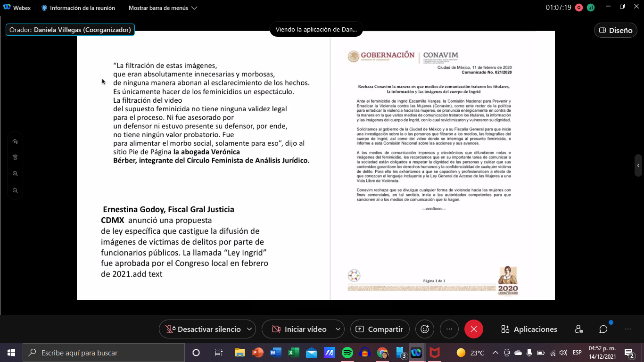The height and width of the screenshot is (362, 644).
Task: Open Chrome from the taskbar
Action: coord(383,353)
